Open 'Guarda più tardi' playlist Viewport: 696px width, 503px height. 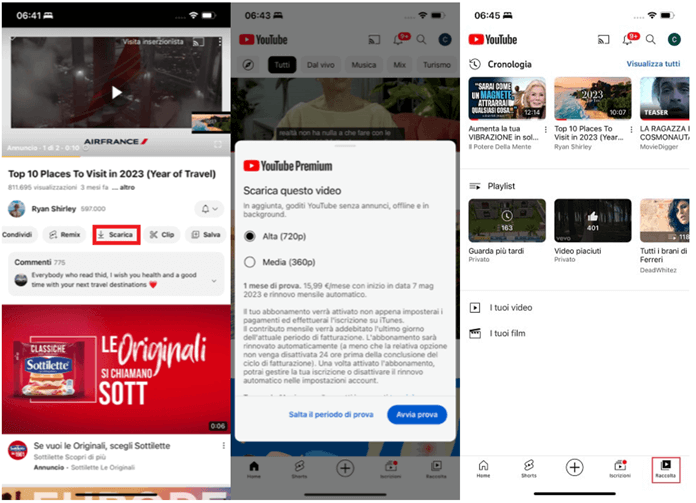pyautogui.click(x=507, y=221)
